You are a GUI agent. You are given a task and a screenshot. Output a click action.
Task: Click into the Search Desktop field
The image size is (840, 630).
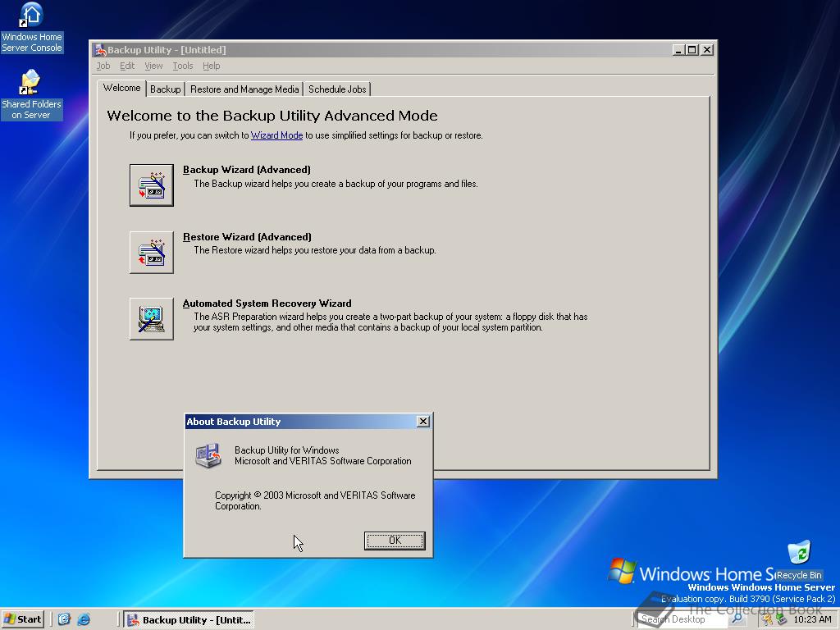(683, 619)
